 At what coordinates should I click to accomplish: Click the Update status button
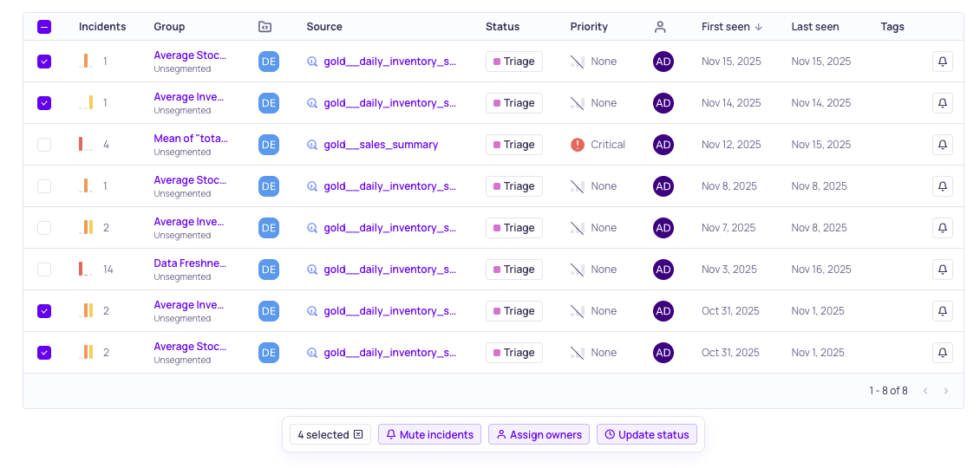[647, 434]
